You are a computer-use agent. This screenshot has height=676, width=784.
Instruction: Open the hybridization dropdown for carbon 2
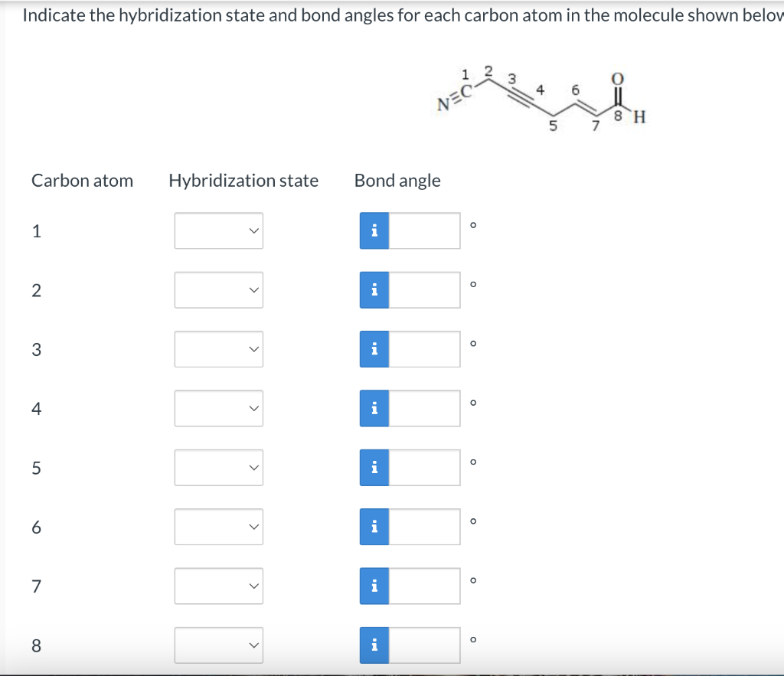click(218, 289)
